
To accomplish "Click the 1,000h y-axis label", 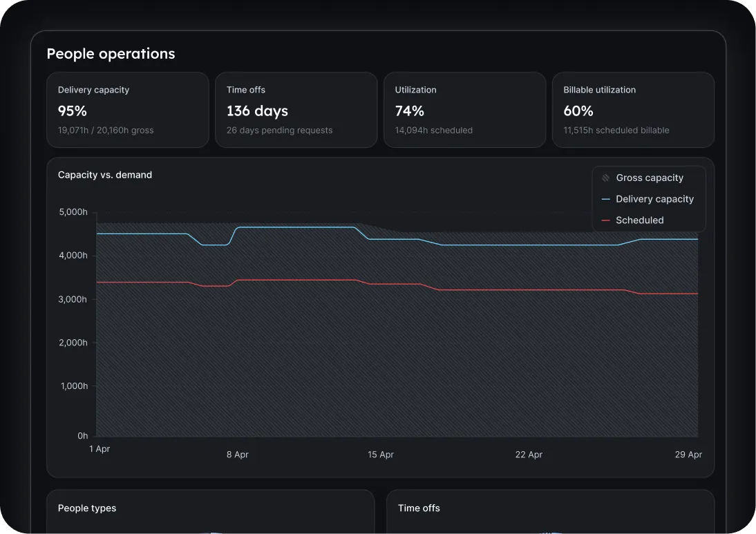I will [x=74, y=386].
